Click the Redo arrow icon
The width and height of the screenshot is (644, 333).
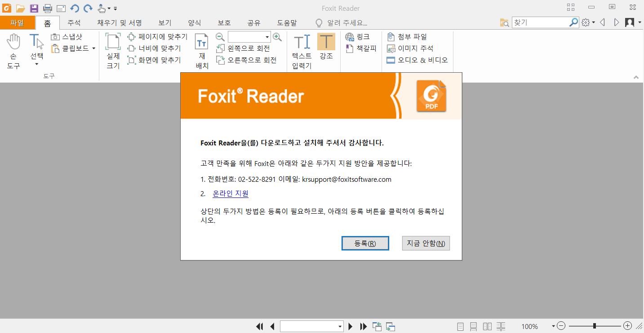88,8
